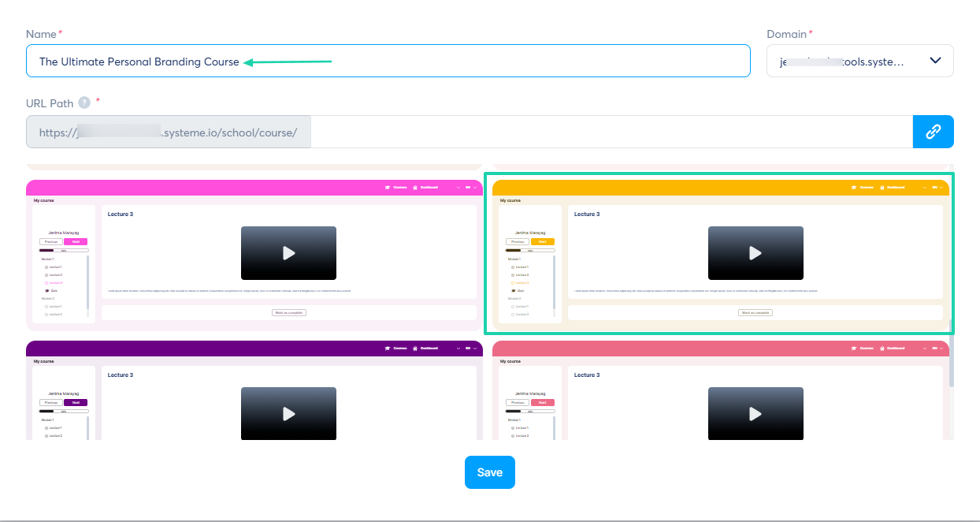Click the course Name input field
The height and width of the screenshot is (522, 980).
(x=388, y=61)
